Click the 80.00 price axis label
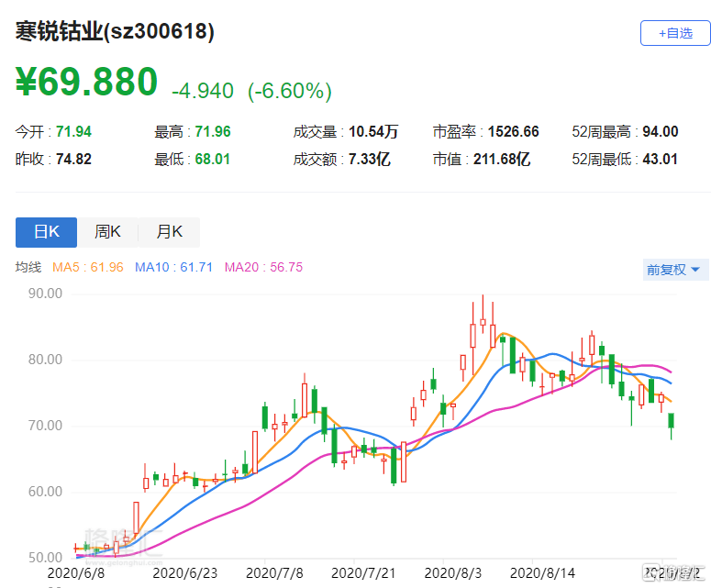The height and width of the screenshot is (588, 711). coord(45,360)
